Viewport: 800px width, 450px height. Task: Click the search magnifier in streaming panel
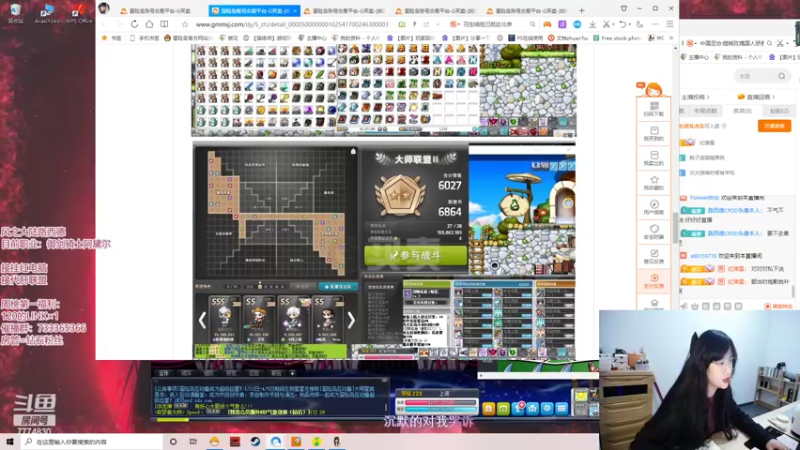coord(782,76)
